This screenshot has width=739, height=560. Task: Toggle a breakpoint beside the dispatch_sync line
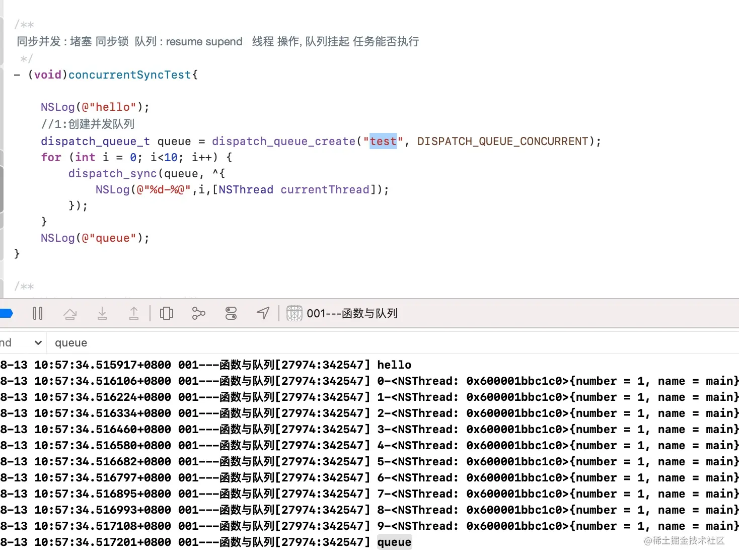(x=5, y=173)
